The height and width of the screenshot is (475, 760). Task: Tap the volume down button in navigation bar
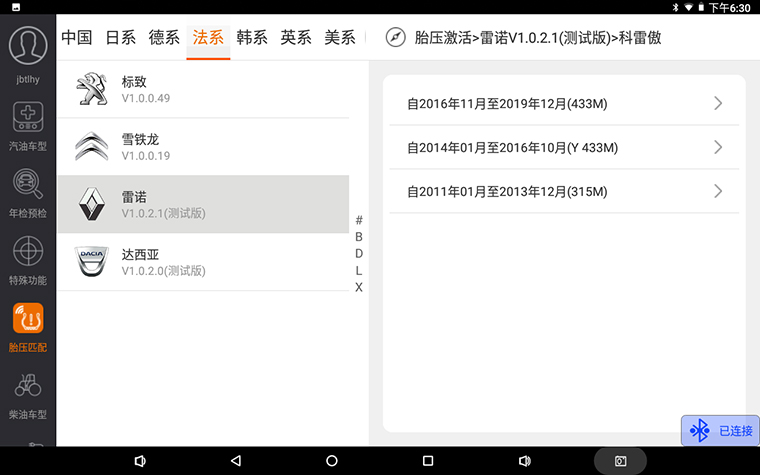point(140,460)
